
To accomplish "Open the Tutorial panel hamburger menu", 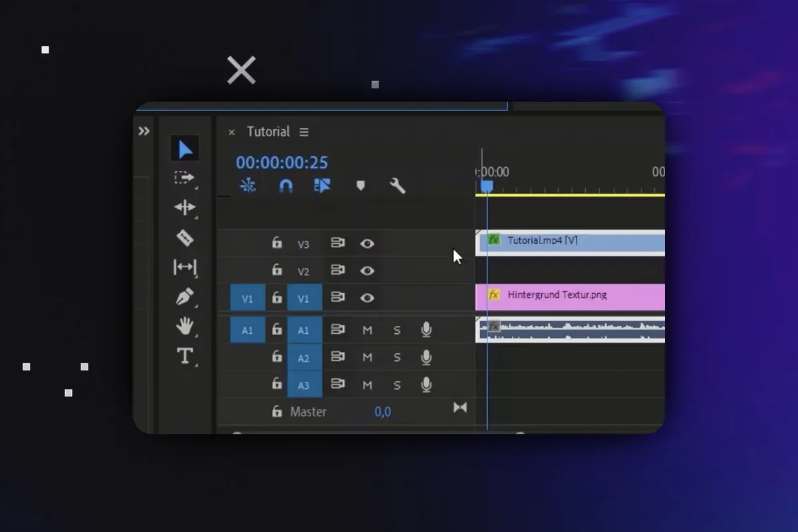I will point(304,132).
